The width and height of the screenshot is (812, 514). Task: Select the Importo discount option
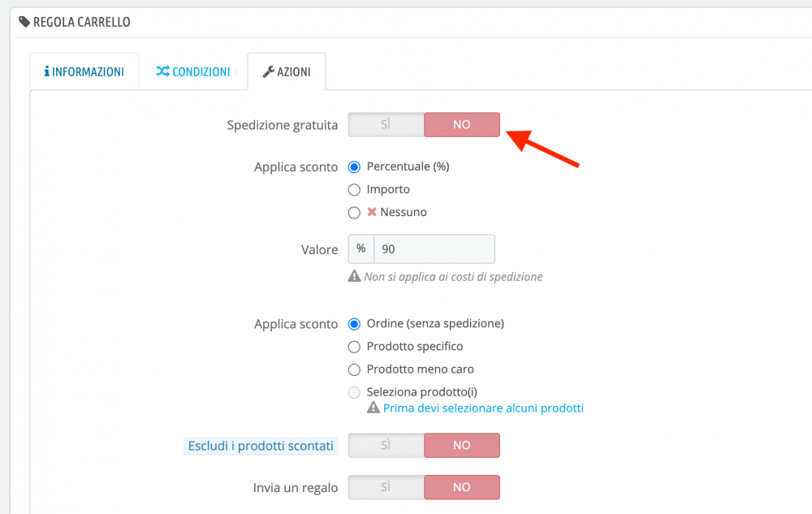pyautogui.click(x=354, y=189)
